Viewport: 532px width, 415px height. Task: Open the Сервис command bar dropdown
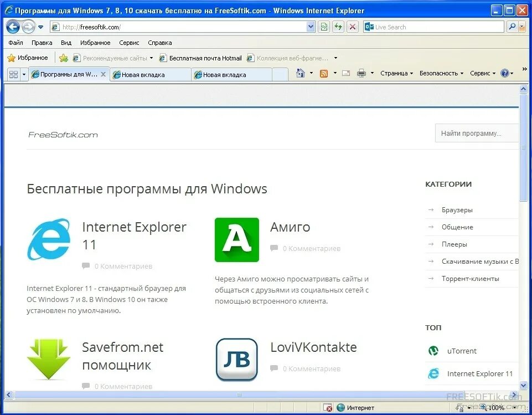(x=483, y=73)
